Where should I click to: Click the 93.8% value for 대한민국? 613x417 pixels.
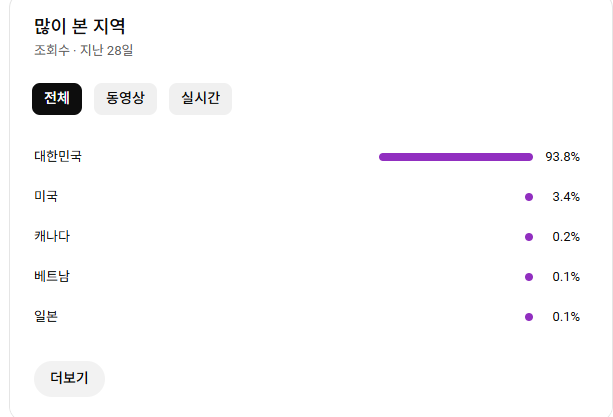[x=562, y=157]
